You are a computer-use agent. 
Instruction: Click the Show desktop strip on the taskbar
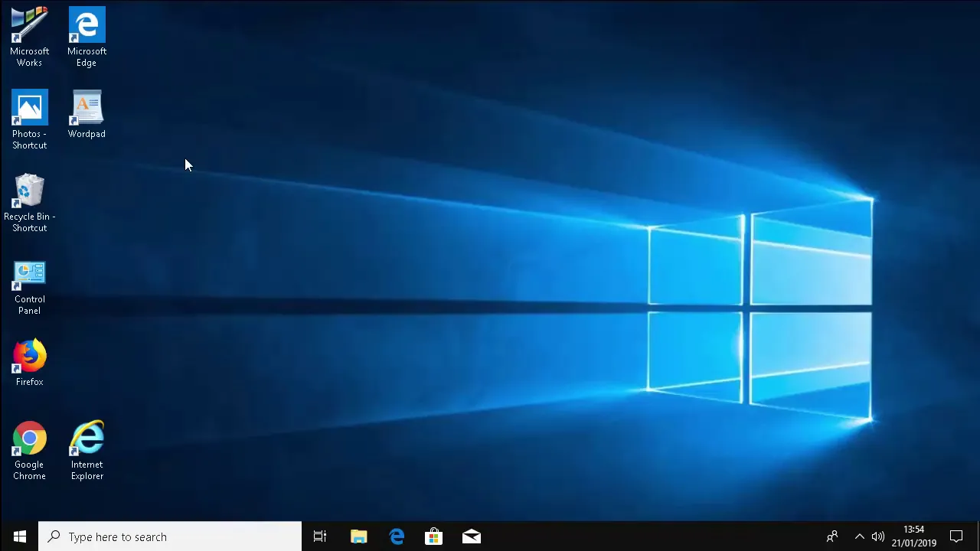coord(978,536)
